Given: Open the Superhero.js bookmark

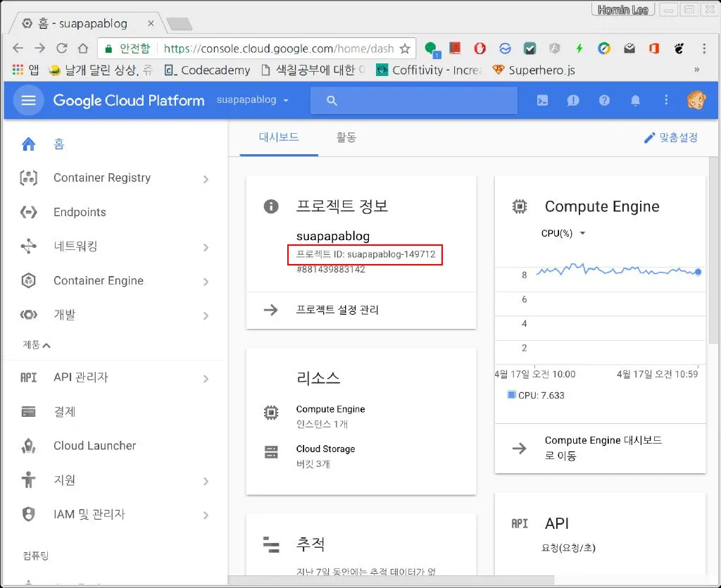Looking at the screenshot, I should (x=534, y=70).
